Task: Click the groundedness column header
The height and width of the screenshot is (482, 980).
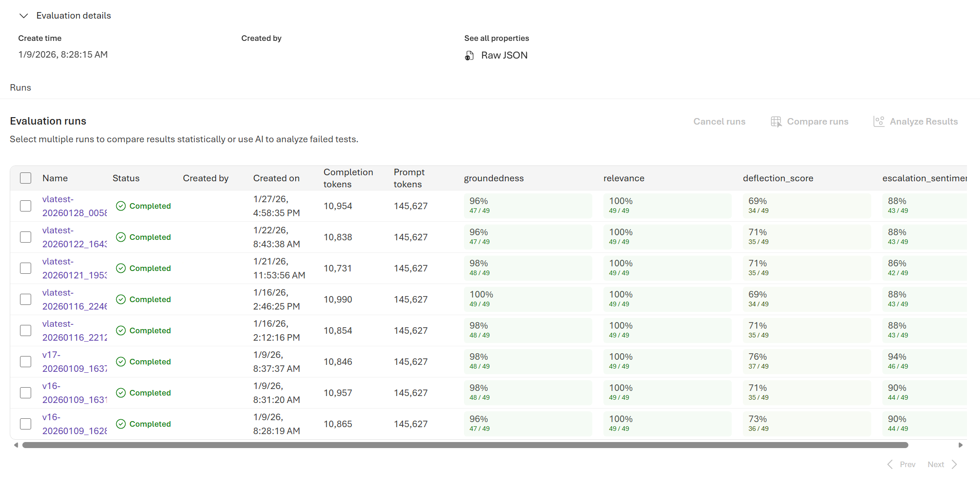Action: (494, 178)
